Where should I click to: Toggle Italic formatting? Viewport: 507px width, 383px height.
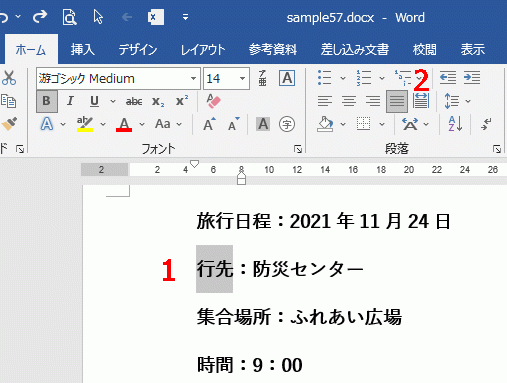click(x=70, y=101)
